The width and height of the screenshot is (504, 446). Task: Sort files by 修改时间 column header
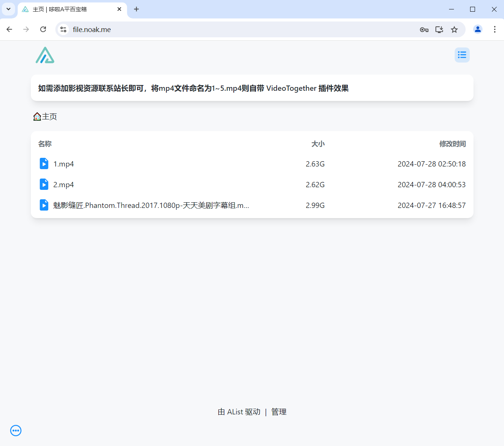pyautogui.click(x=452, y=144)
